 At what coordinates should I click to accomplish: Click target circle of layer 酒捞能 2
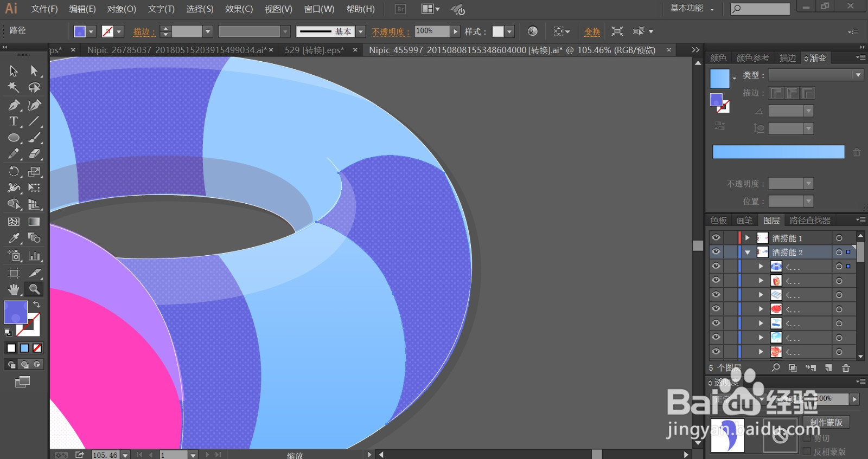click(x=839, y=252)
